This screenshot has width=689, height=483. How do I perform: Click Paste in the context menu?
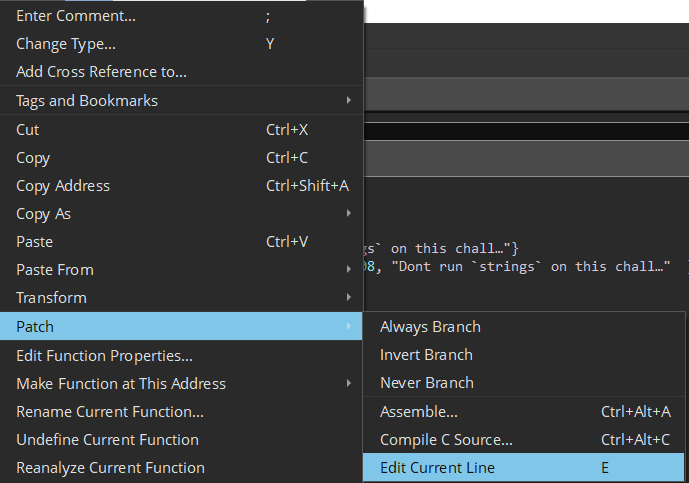point(35,242)
